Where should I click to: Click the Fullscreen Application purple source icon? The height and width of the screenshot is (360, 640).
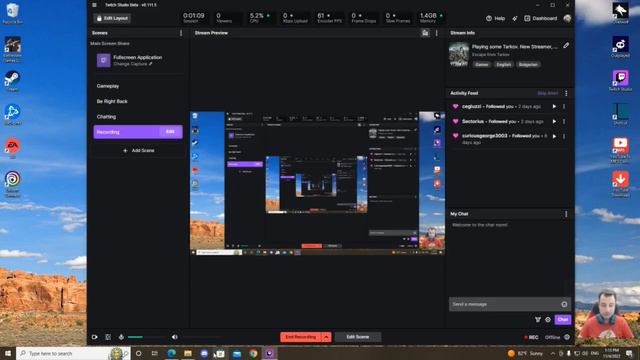pyautogui.click(x=103, y=60)
